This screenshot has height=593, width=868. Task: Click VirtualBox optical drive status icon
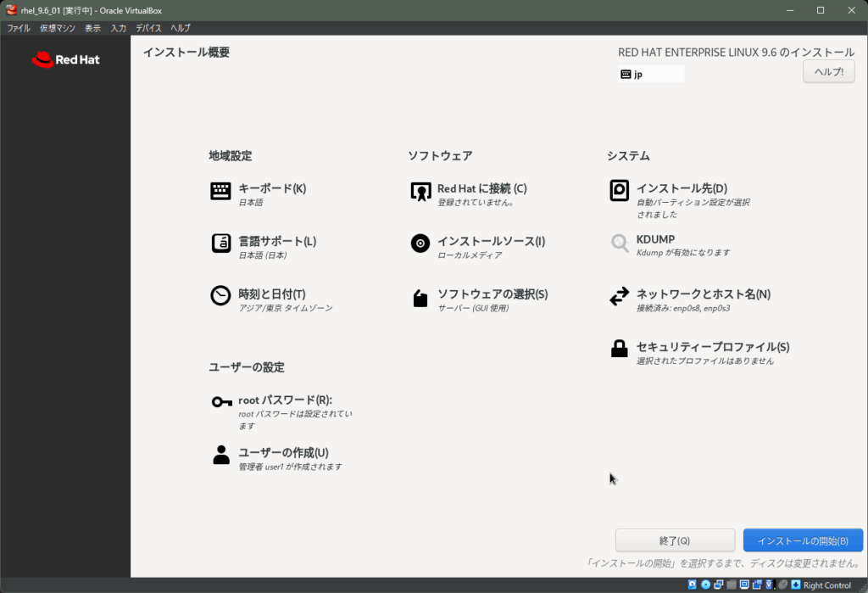[706, 585]
